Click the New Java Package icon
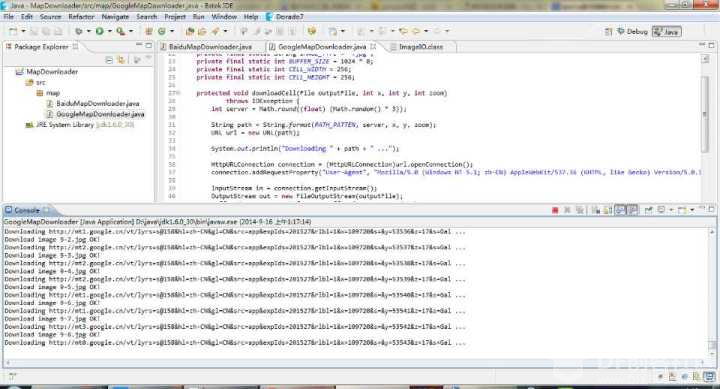This screenshot has width=720, height=389. tap(149, 31)
